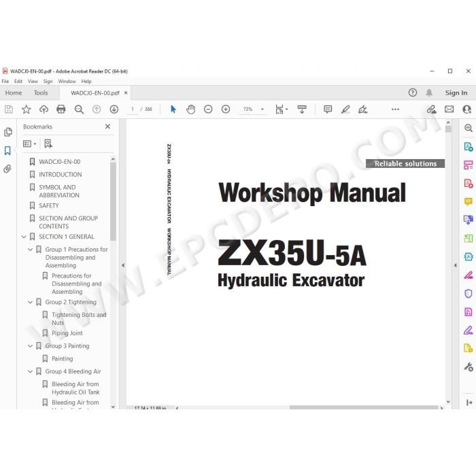Add a comment with speech bubble icon
The height and width of the screenshot is (476, 476).
pyautogui.click(x=328, y=109)
